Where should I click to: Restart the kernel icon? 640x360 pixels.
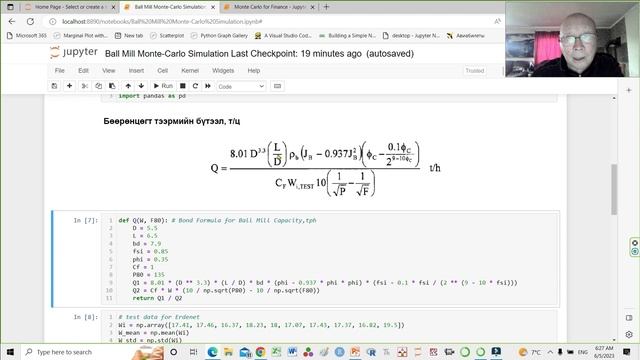pos(195,86)
